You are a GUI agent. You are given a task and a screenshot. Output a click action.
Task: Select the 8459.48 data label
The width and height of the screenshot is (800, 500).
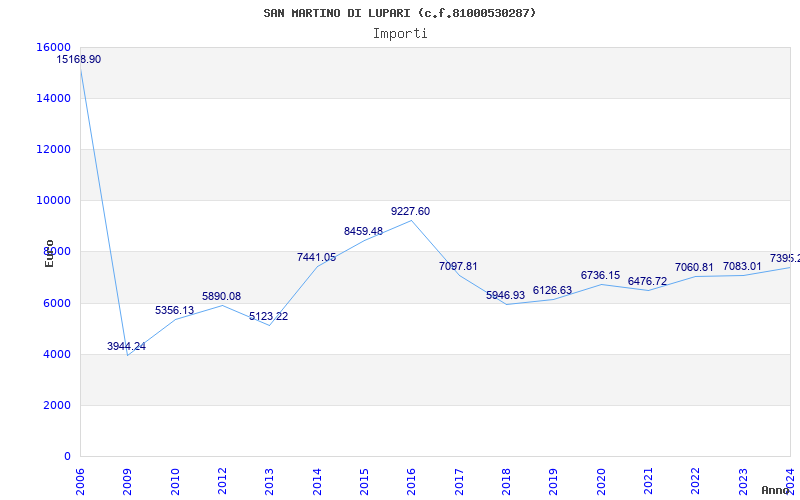click(363, 232)
